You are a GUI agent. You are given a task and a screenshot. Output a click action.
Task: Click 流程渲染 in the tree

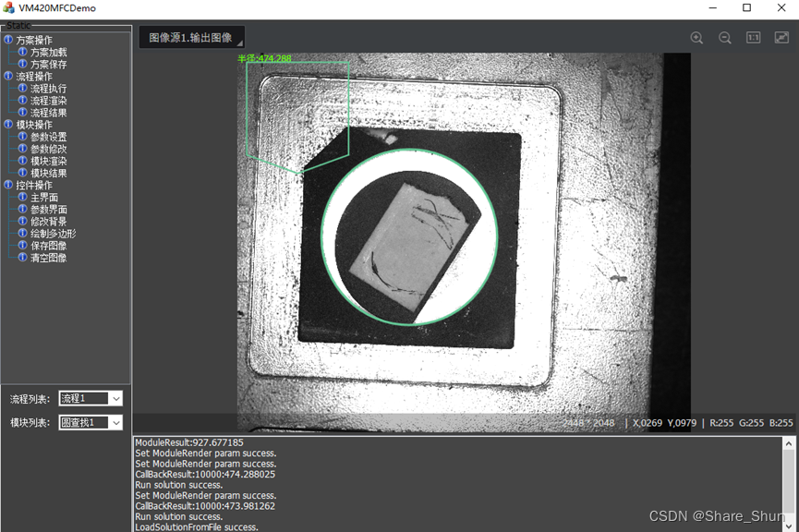pos(48,101)
